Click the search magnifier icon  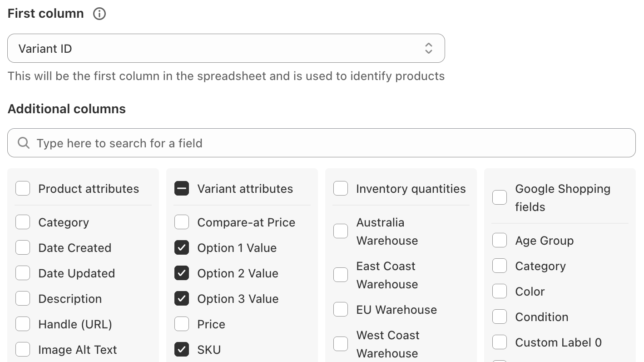tap(24, 143)
